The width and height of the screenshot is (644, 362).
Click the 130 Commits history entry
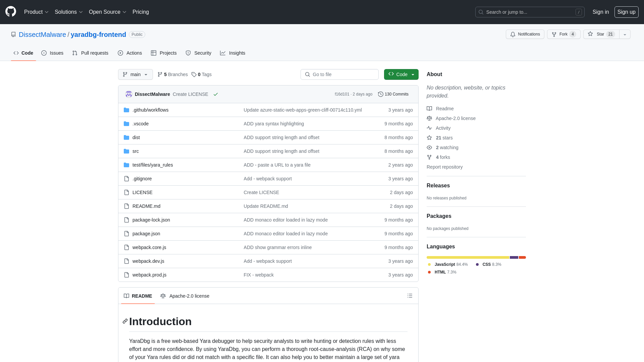(393, 94)
